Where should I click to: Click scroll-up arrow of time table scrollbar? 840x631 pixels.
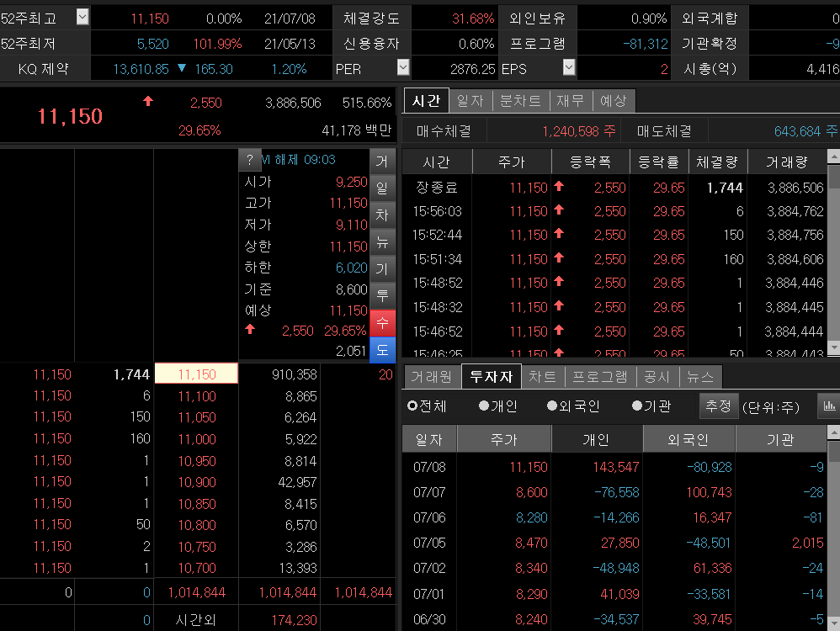[x=833, y=156]
